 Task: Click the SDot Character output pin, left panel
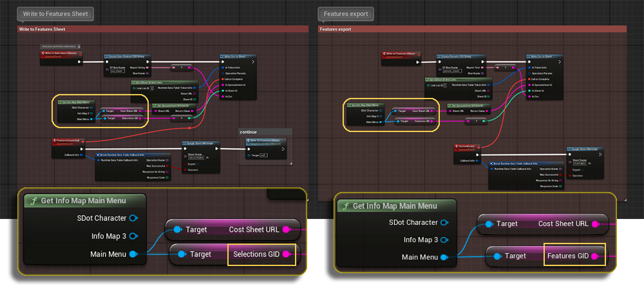click(133, 218)
